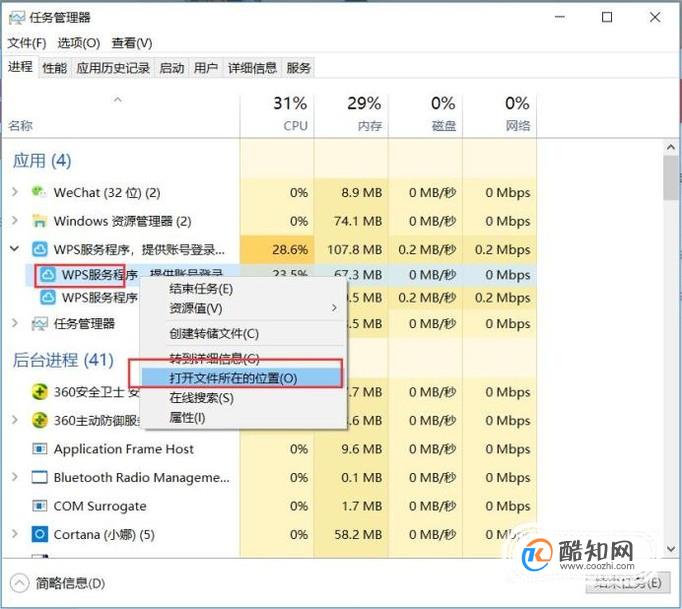This screenshot has width=682, height=609.
Task: Click the process list scrollbar thumb
Action: tap(671, 177)
